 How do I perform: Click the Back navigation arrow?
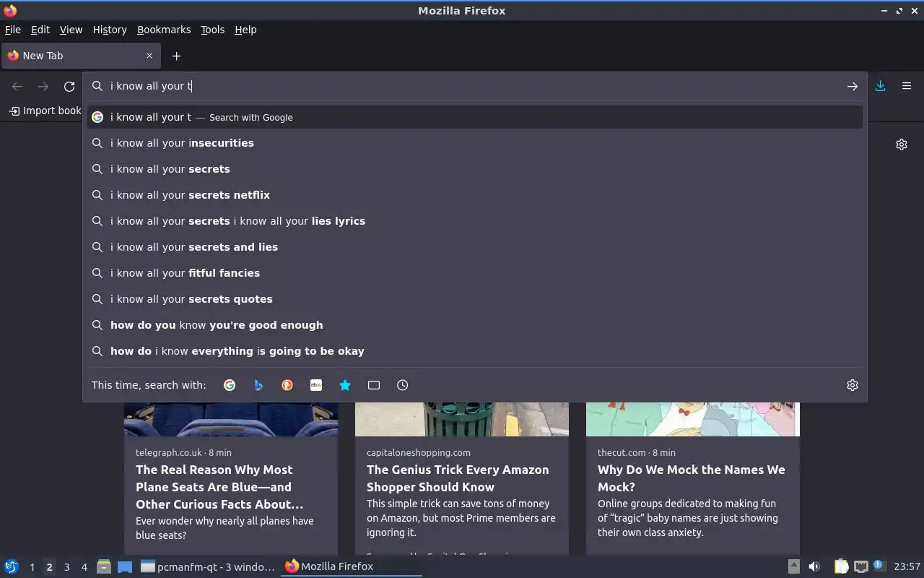17,87
